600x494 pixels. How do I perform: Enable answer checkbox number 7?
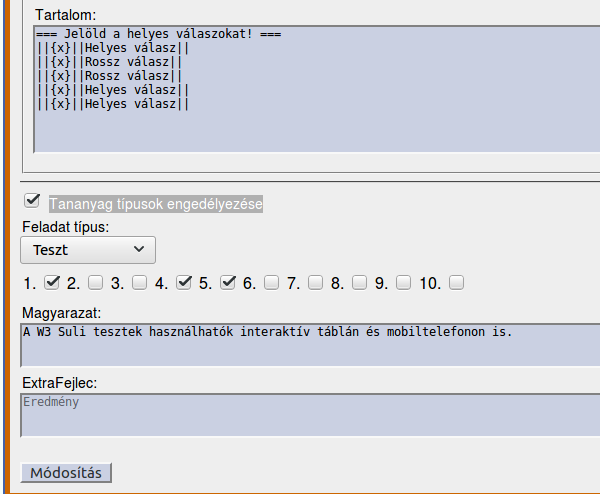click(x=315, y=282)
